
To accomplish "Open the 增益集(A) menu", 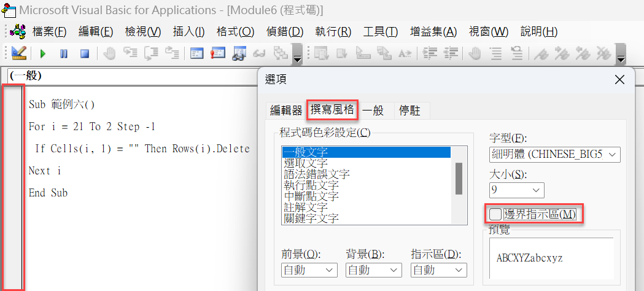I will tap(433, 31).
